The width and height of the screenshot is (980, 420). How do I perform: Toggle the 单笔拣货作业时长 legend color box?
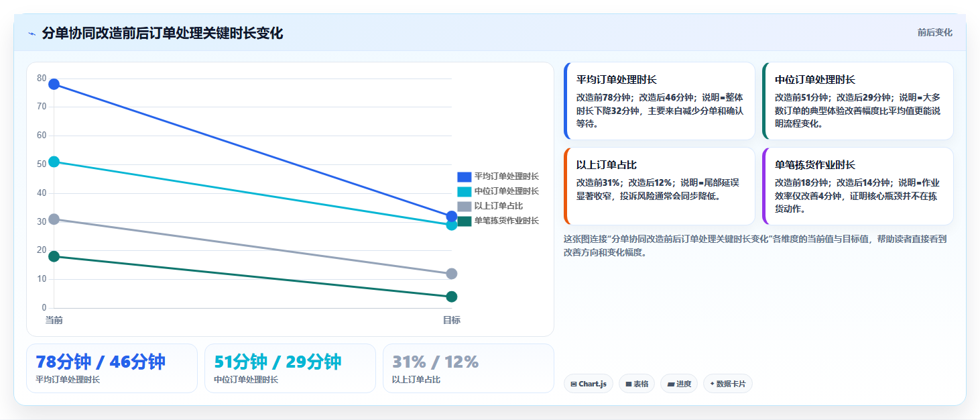465,221
